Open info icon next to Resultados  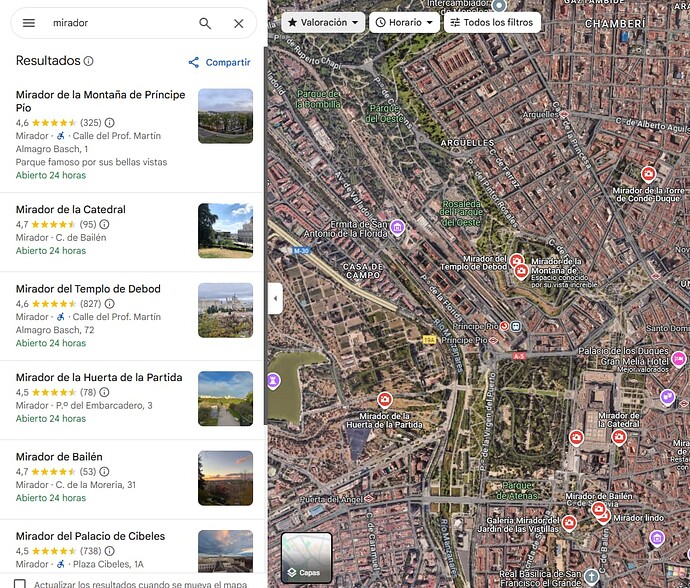pyautogui.click(x=88, y=61)
